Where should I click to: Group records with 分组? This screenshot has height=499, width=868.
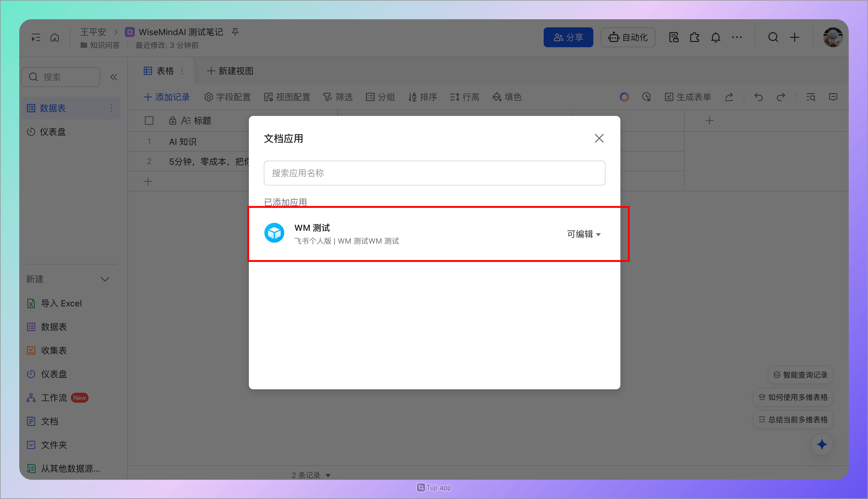[380, 97]
